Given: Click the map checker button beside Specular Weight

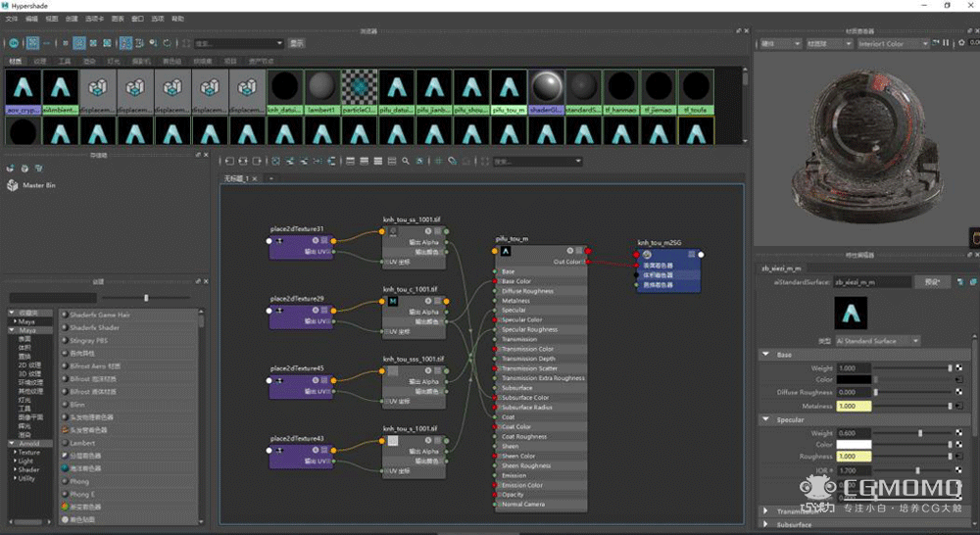Looking at the screenshot, I should coord(958,432).
